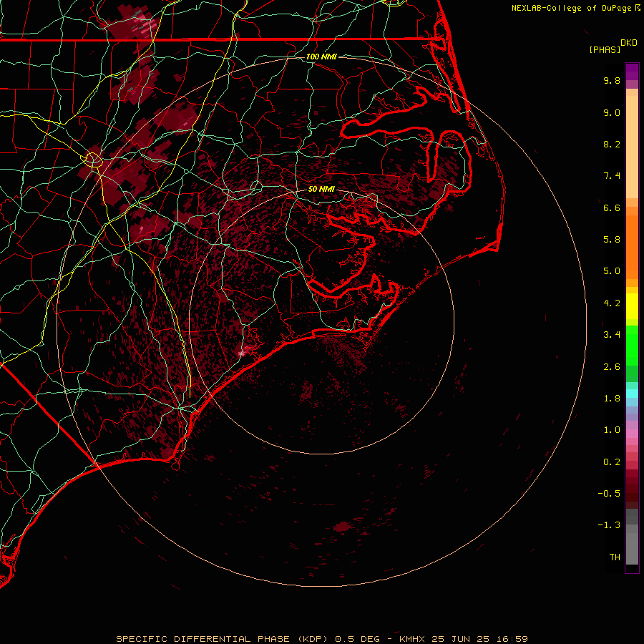Image resolution: width=644 pixels, height=644 pixels.
Task: Pick the purple top segment of color scale
Action: 632,72
